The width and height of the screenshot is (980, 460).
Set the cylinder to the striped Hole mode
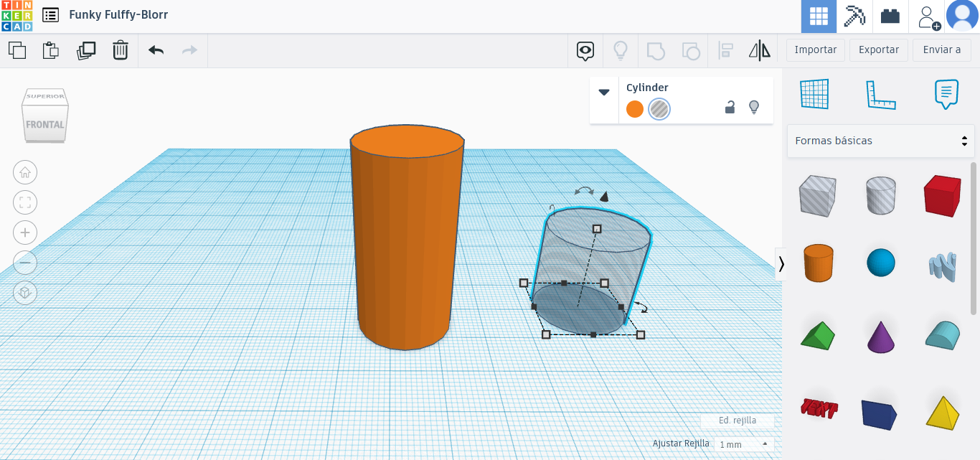coord(659,109)
